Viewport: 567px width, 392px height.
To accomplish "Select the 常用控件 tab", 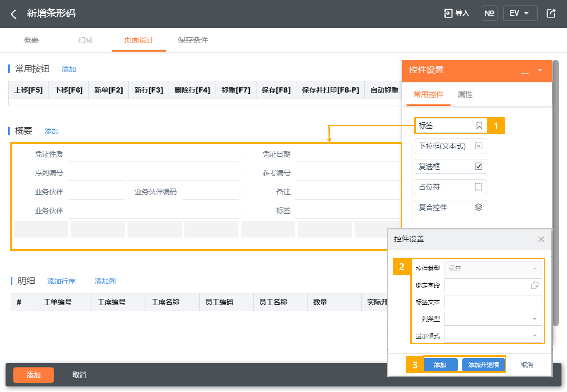I will tap(428, 94).
